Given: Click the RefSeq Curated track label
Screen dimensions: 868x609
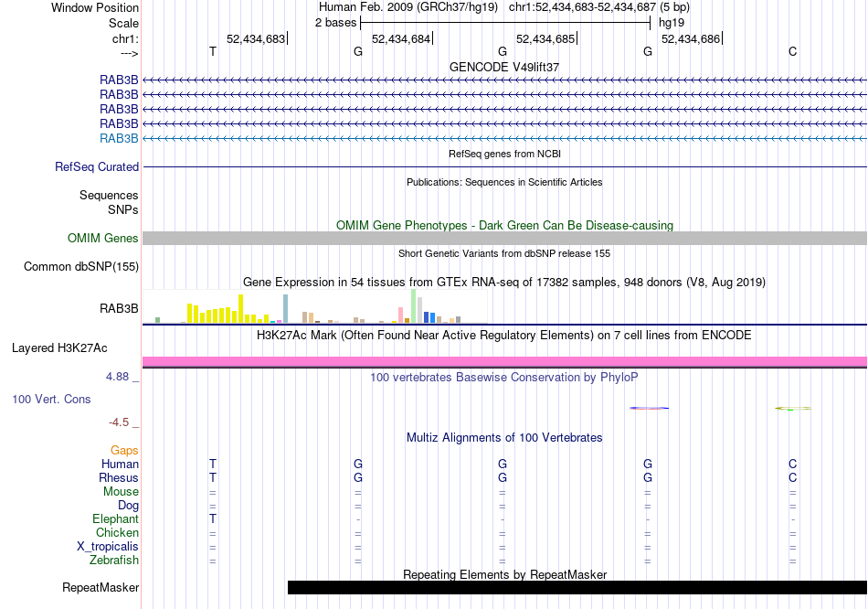Looking at the screenshot, I should pos(97,166).
